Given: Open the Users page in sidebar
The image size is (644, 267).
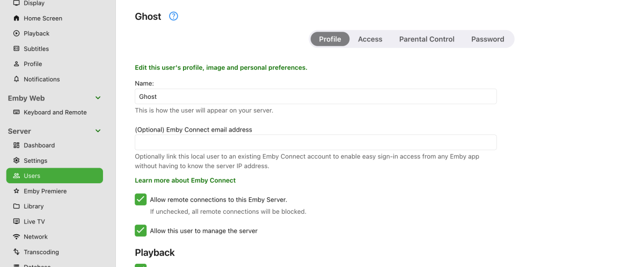Looking at the screenshot, I should [x=55, y=176].
